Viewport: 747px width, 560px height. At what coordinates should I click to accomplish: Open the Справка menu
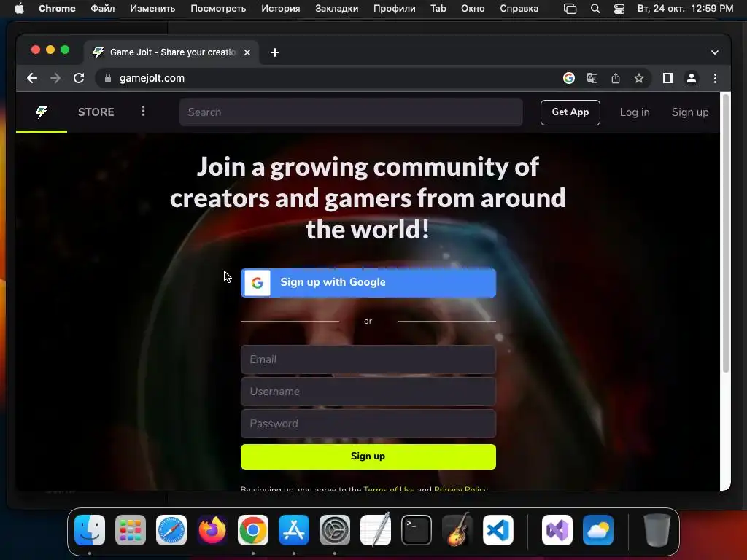[519, 9]
